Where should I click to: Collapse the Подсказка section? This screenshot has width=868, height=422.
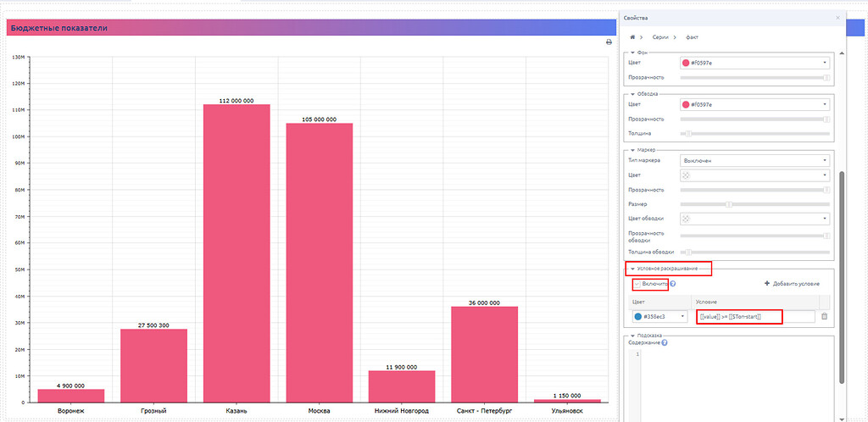(632, 336)
